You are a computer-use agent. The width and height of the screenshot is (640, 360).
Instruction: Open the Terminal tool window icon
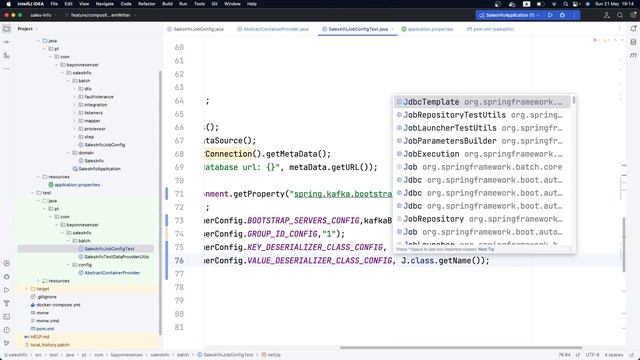(7, 317)
